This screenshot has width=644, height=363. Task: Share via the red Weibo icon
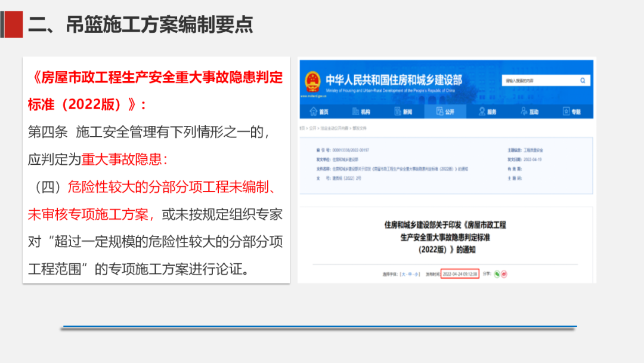pos(504,274)
